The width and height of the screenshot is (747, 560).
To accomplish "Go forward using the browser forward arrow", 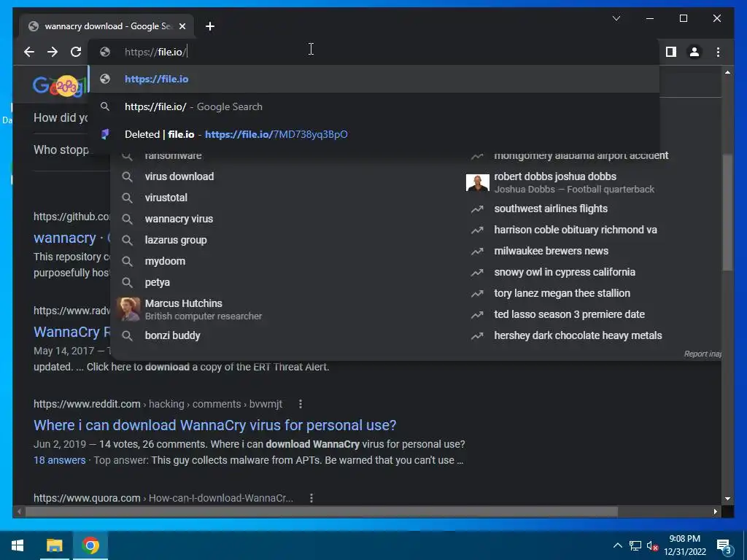I will click(53, 52).
